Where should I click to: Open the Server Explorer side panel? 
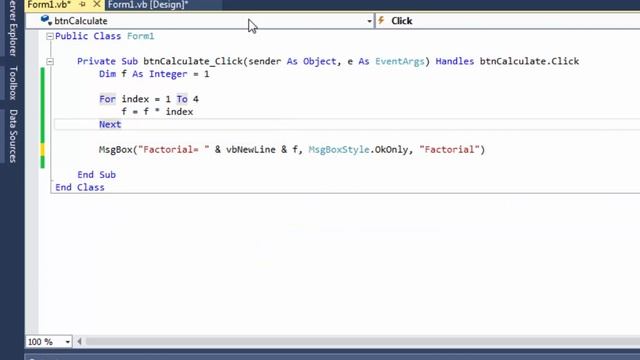[13, 28]
